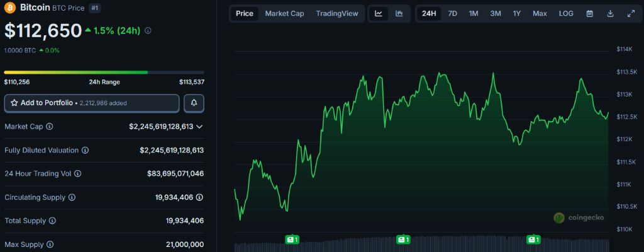Click info icon next to Circulating Supply
The height and width of the screenshot is (252, 644).
point(72,197)
